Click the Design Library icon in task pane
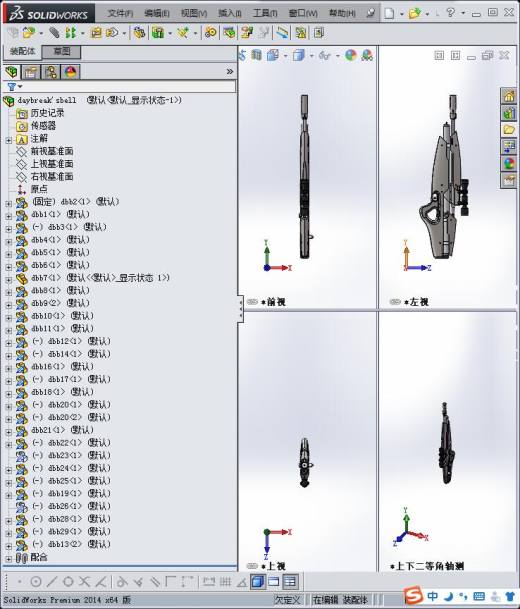520x609 pixels. (x=509, y=113)
